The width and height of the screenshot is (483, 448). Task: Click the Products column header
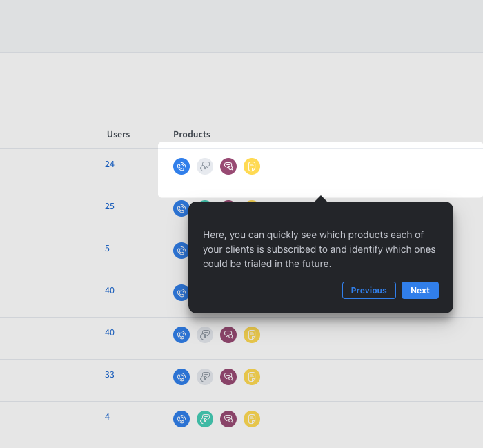click(192, 135)
